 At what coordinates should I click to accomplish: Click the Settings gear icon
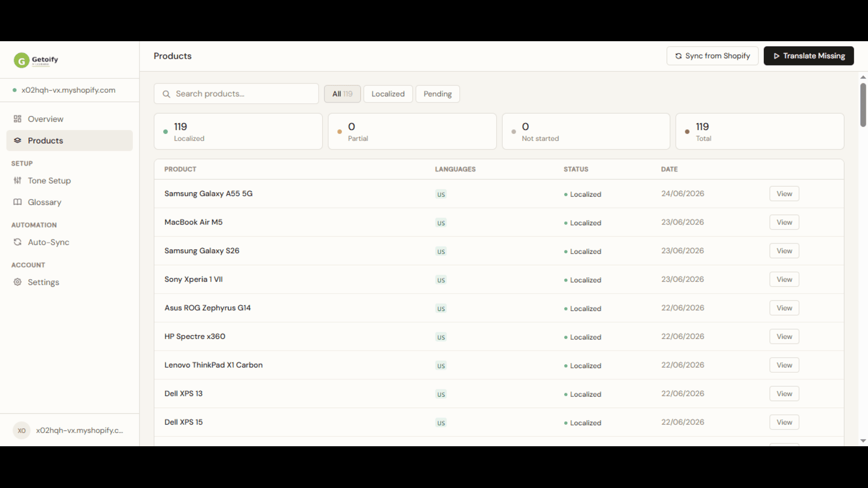(17, 282)
